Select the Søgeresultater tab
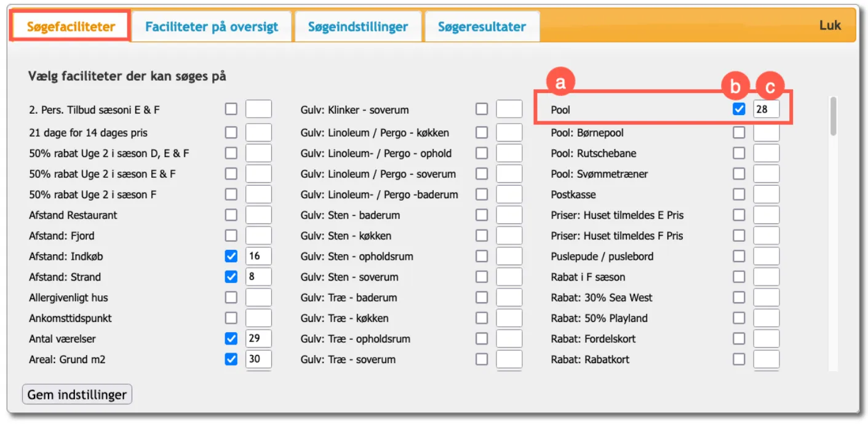Screen dimensions: 868x424 coord(482,26)
